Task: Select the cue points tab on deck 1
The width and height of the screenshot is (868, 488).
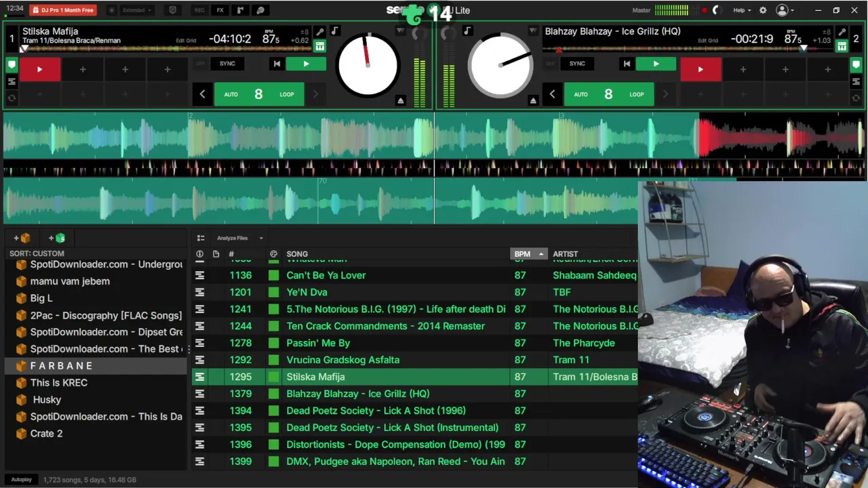Action: pyautogui.click(x=12, y=65)
